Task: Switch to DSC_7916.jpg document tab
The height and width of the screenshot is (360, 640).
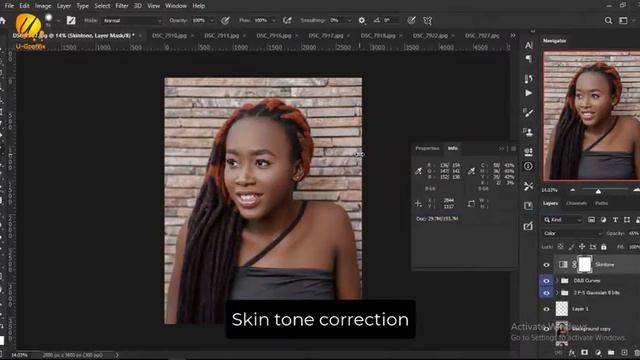Action: coord(273,36)
